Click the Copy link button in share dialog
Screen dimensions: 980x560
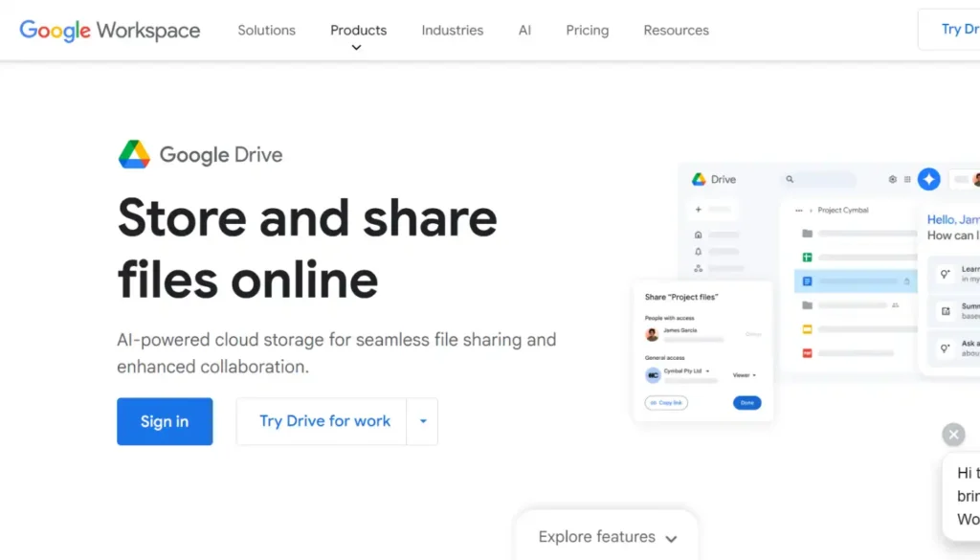(666, 402)
